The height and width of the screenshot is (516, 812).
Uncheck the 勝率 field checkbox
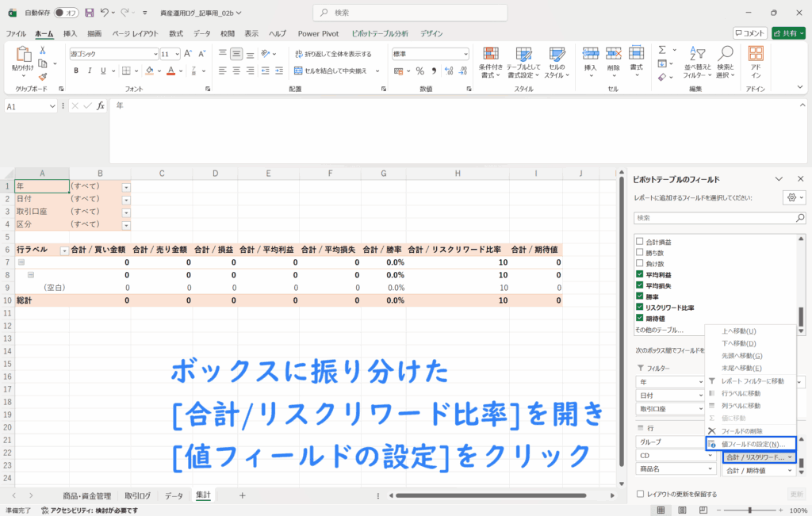coord(639,296)
